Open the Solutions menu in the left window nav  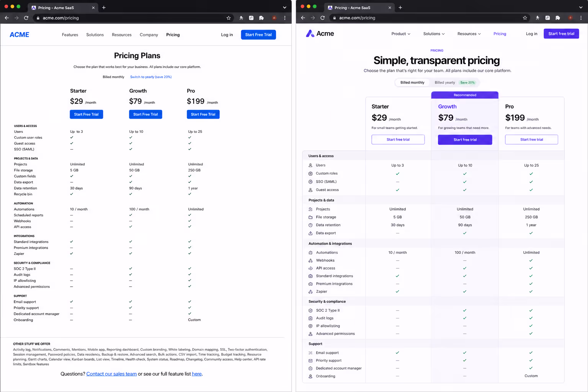pos(95,35)
